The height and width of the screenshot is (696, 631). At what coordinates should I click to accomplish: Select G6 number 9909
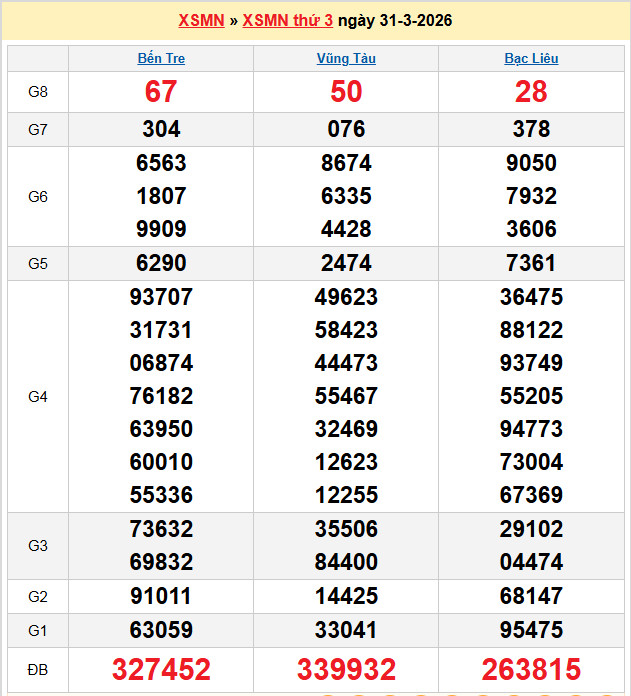pos(161,229)
